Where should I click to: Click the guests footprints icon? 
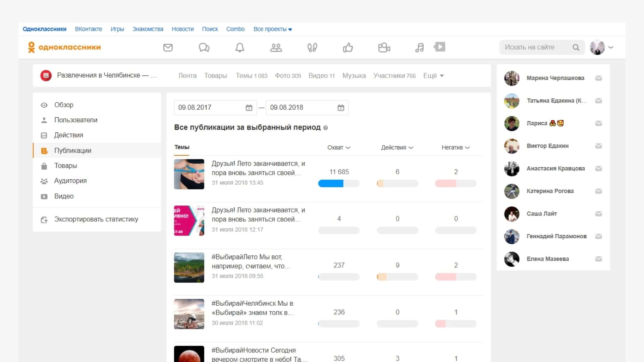tap(312, 48)
